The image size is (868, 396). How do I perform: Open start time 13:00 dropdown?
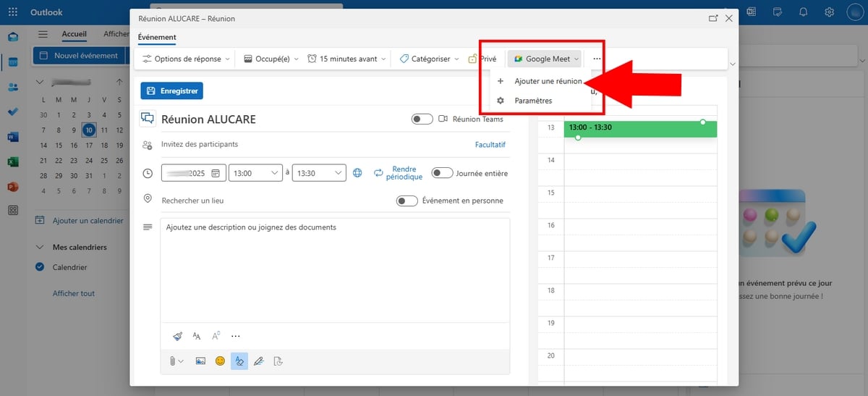(255, 173)
